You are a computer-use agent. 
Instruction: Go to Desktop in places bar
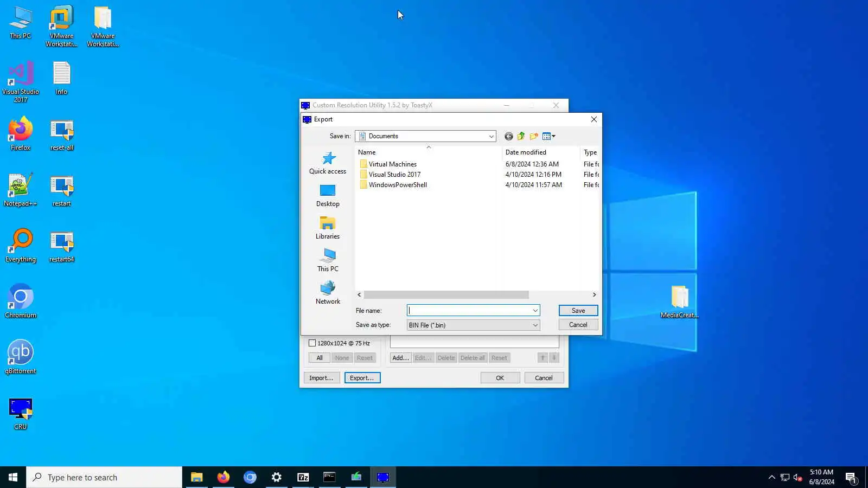pyautogui.click(x=328, y=195)
